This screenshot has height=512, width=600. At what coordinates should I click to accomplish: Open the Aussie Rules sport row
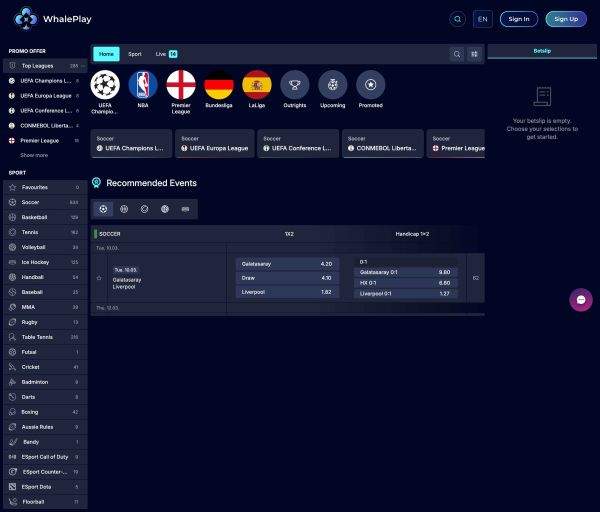[x=45, y=427]
